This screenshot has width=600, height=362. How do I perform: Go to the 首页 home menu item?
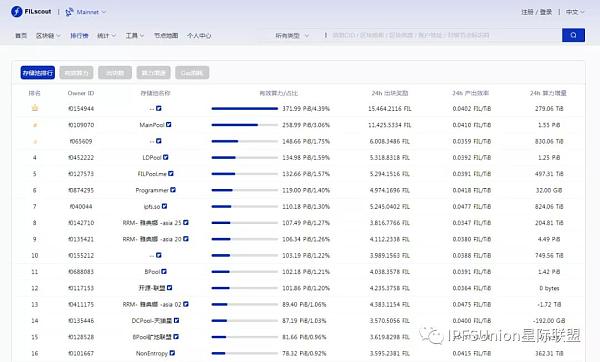point(21,36)
